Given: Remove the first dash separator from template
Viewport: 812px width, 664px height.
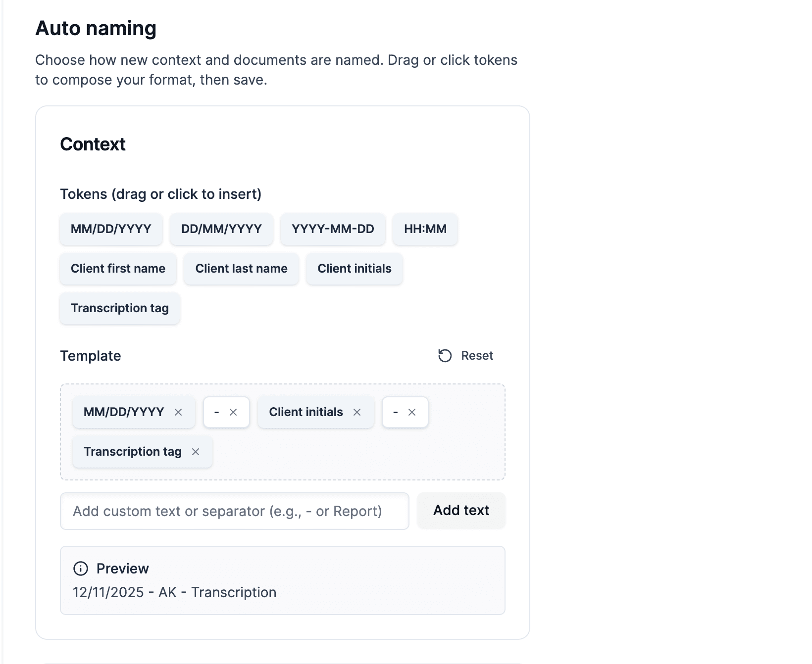Looking at the screenshot, I should 233,412.
